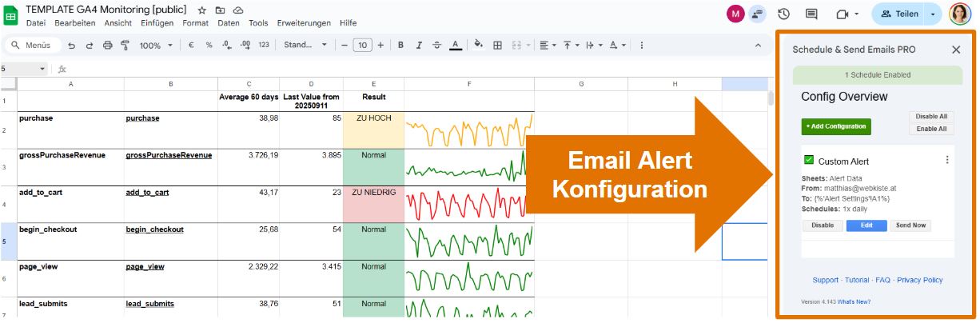Disable the Custom Alert schedule
The height and width of the screenshot is (323, 980).
pyautogui.click(x=823, y=225)
